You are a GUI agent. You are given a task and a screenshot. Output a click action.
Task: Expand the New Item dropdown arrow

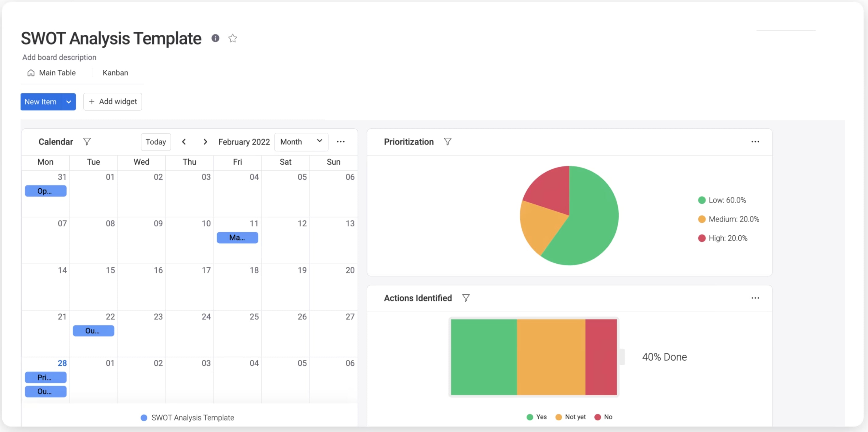68,102
